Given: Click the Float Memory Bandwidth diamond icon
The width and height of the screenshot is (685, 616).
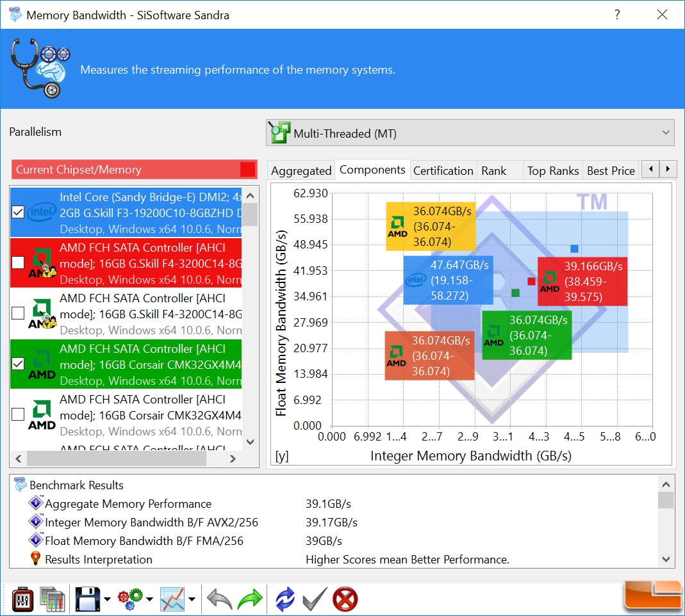Looking at the screenshot, I should tap(36, 540).
